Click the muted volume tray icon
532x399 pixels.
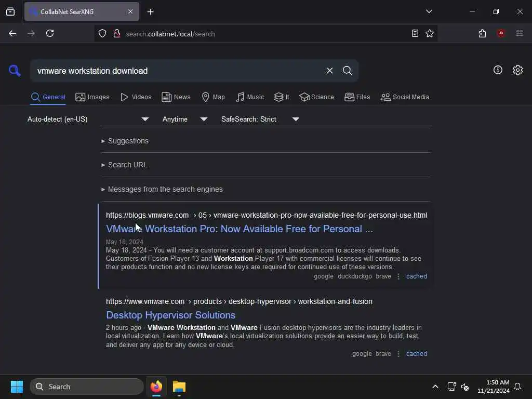465,387
